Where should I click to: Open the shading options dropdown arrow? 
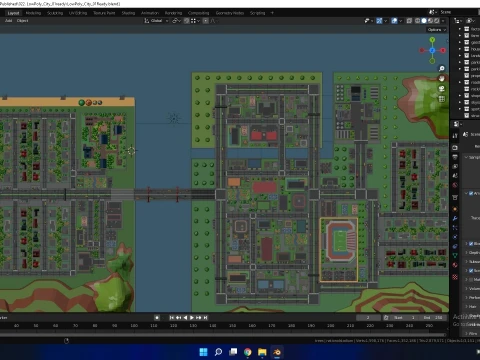443,21
